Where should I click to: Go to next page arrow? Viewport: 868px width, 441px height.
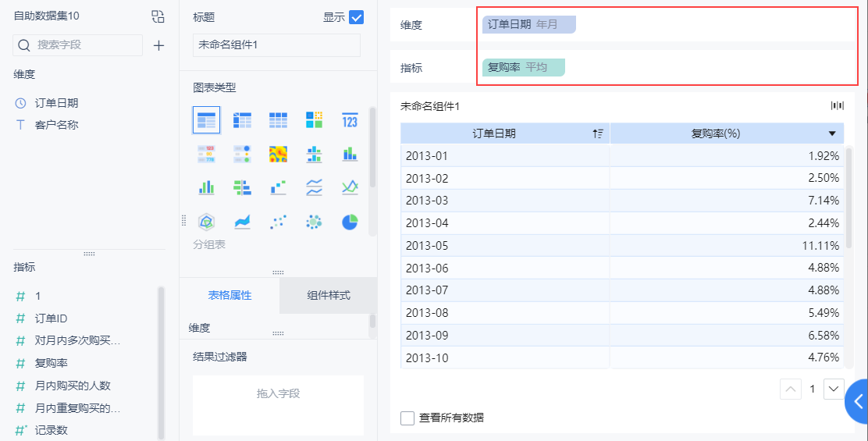pos(834,389)
